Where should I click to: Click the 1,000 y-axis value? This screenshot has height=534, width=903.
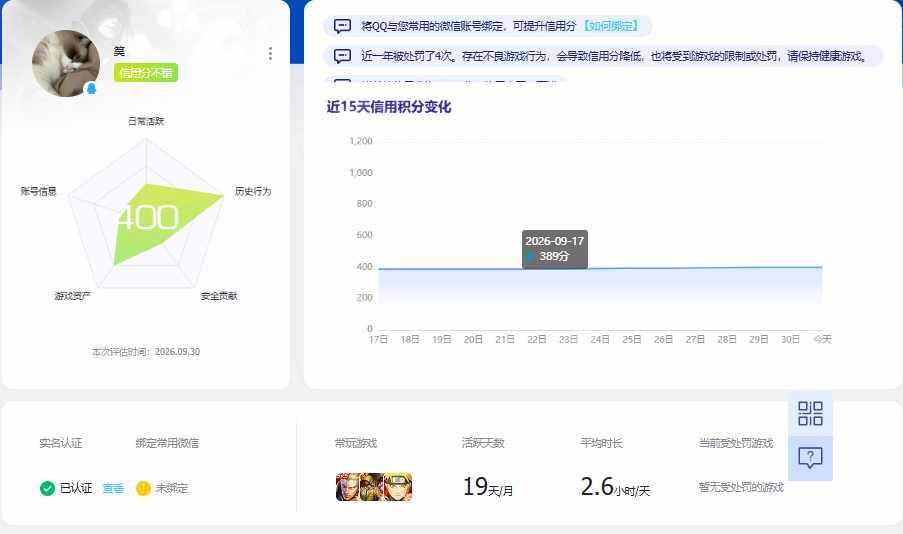click(361, 173)
